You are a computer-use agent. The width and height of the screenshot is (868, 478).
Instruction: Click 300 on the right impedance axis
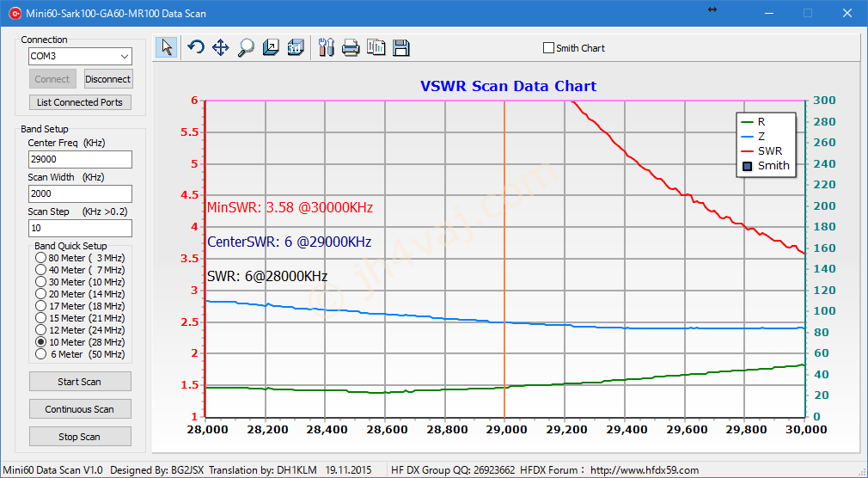pyautogui.click(x=823, y=101)
